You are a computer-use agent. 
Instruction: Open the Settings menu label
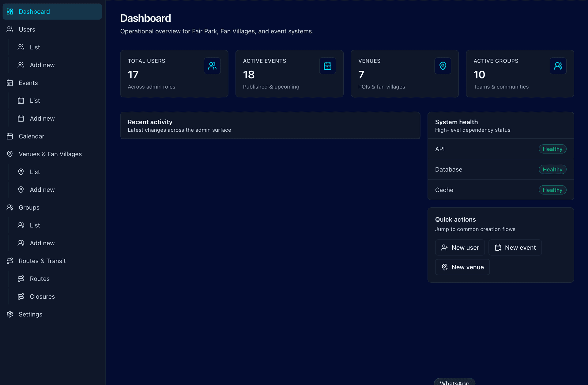tap(30, 314)
